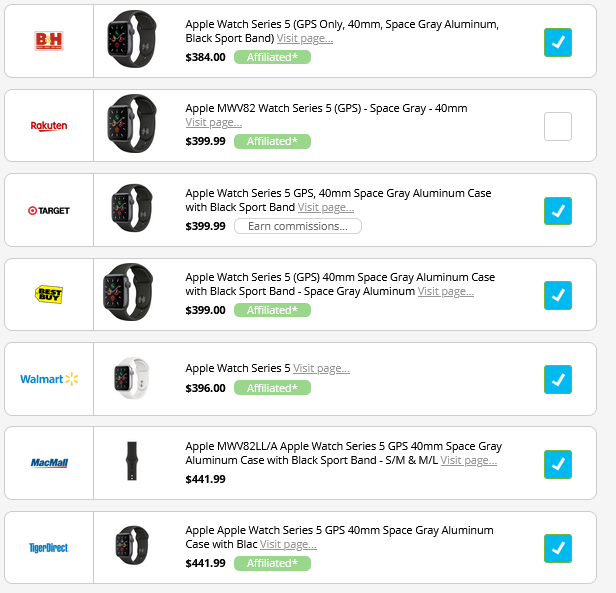Uncheck the B&H listing checkbox

coord(558,42)
